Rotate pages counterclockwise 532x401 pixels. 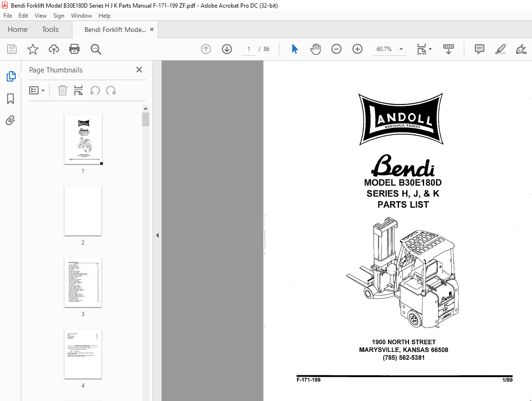95,91
